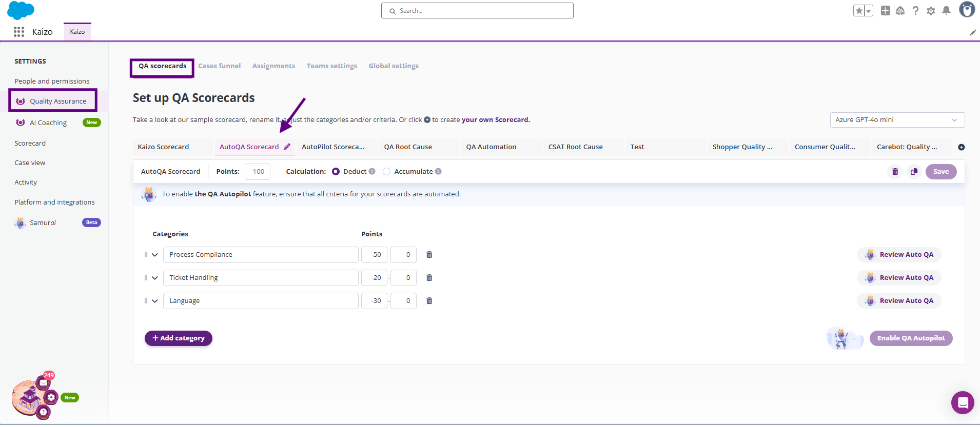Viewport: 980px width, 427px height.
Task: View notifications bell icon
Action: pyautogui.click(x=946, y=10)
